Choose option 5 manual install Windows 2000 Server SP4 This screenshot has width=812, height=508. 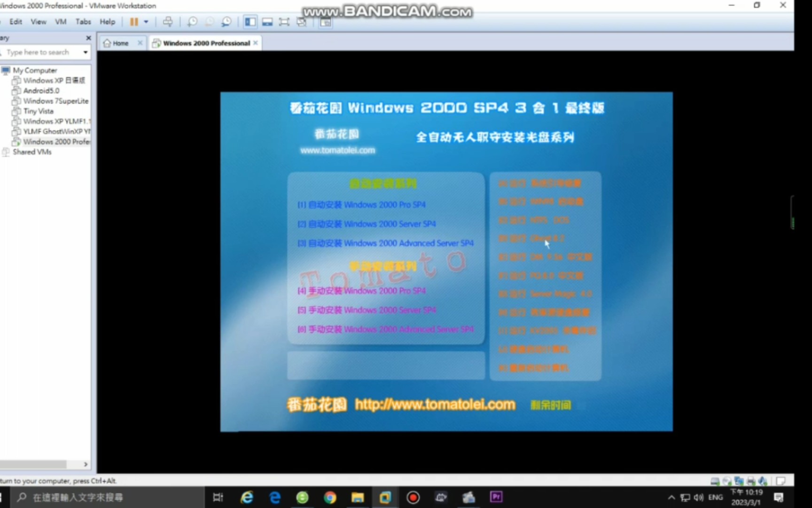point(367,310)
